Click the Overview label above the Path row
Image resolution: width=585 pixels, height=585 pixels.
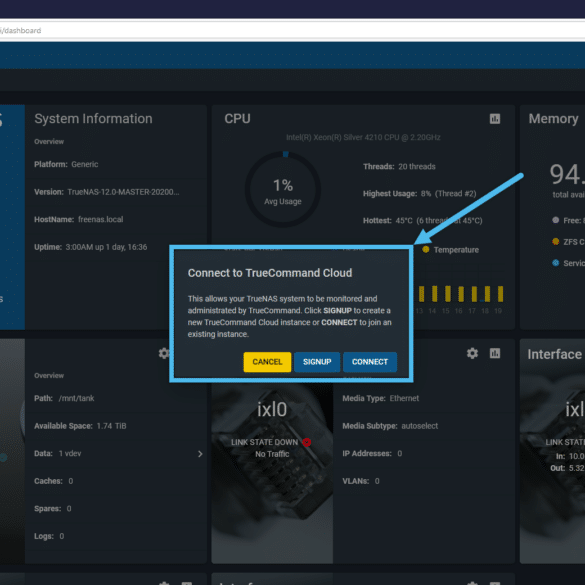click(x=49, y=375)
